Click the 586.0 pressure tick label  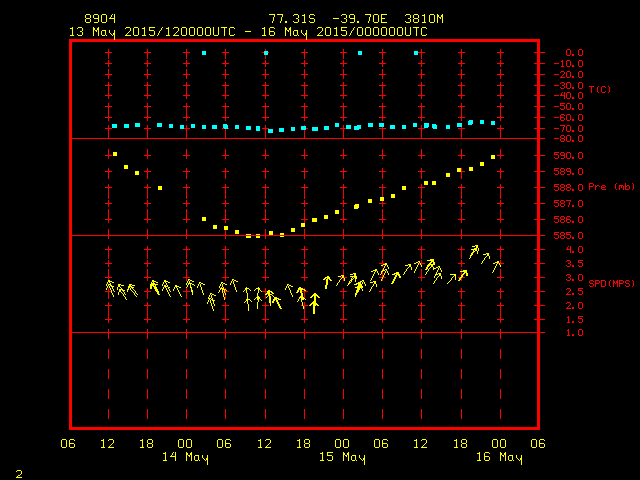coord(569,220)
